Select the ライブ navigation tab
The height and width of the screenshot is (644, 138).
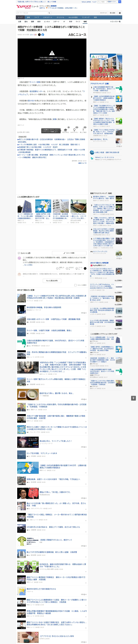37,17
